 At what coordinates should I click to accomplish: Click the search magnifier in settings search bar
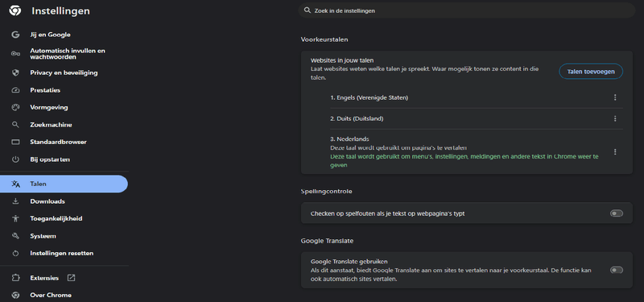click(307, 10)
